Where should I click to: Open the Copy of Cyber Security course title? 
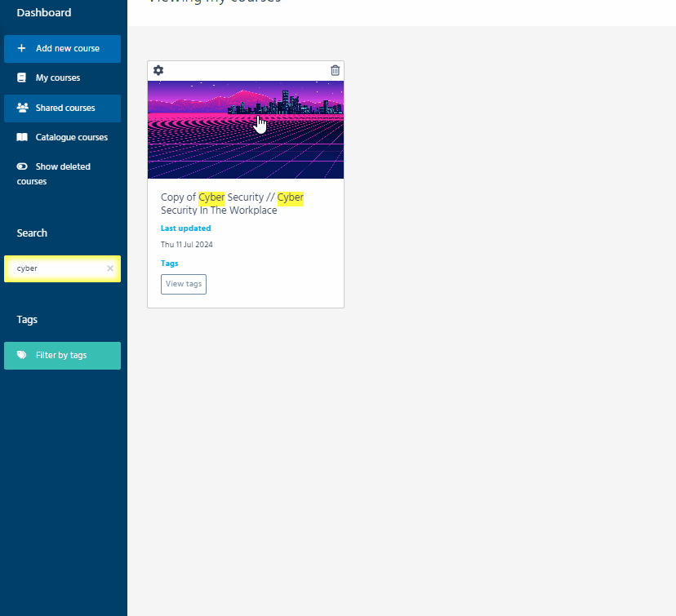pos(232,204)
